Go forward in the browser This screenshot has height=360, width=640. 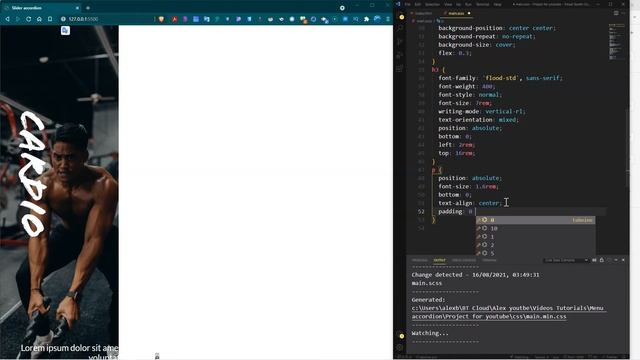(18, 19)
